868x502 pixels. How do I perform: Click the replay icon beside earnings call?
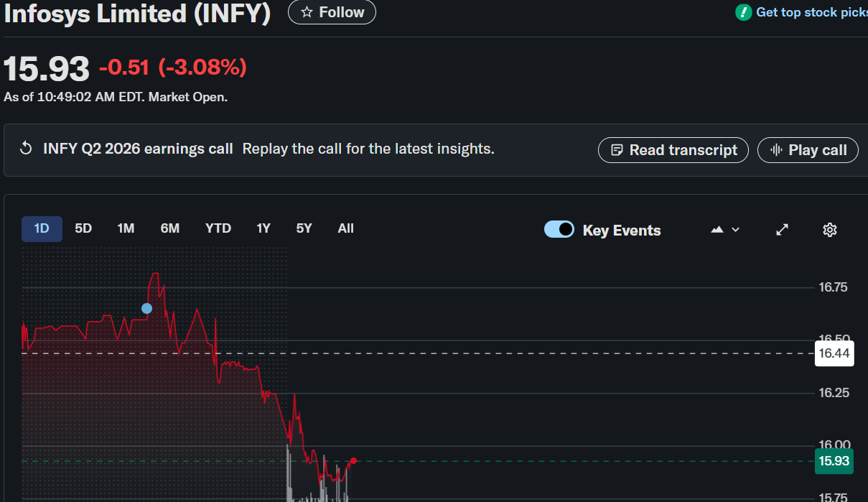pos(26,149)
